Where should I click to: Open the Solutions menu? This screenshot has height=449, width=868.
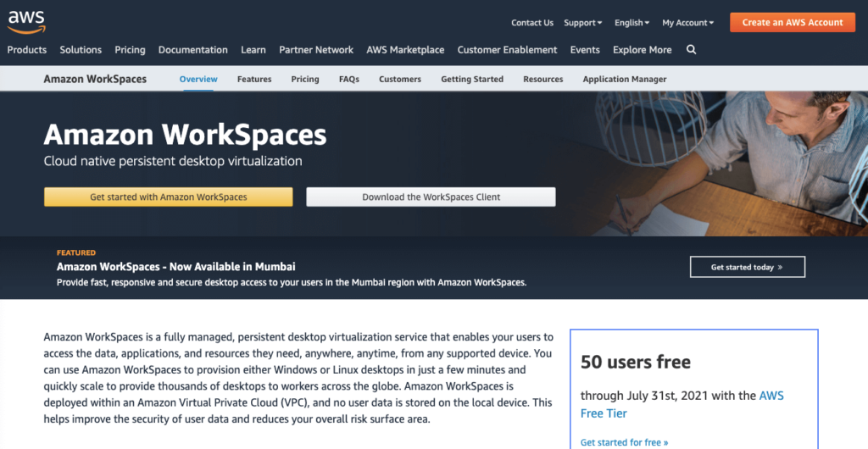tap(81, 50)
